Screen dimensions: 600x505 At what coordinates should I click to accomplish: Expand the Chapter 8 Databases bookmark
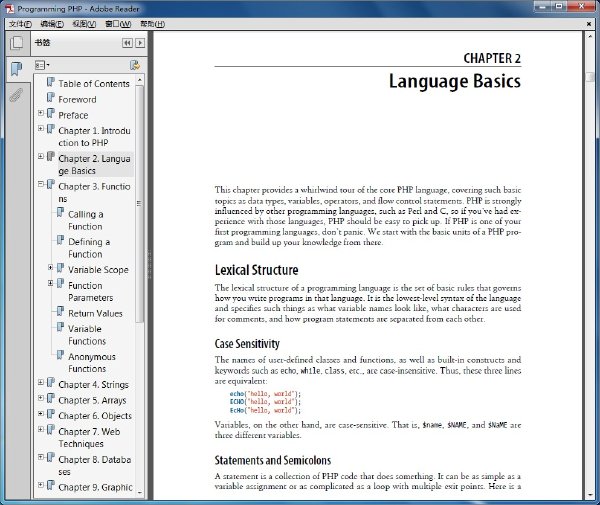click(x=41, y=457)
